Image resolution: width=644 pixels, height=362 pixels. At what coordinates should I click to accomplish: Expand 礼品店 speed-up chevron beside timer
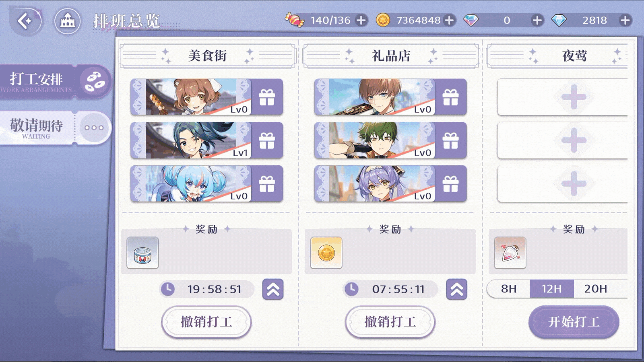pyautogui.click(x=456, y=289)
